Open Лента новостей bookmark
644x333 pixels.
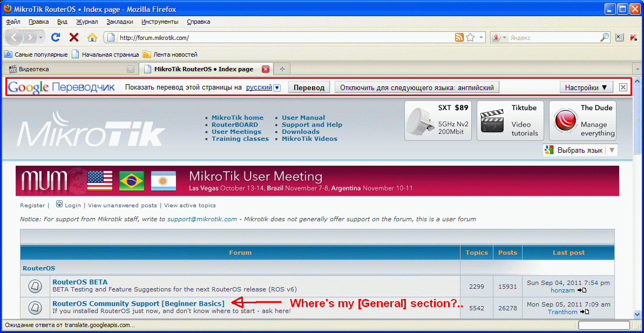[171, 54]
